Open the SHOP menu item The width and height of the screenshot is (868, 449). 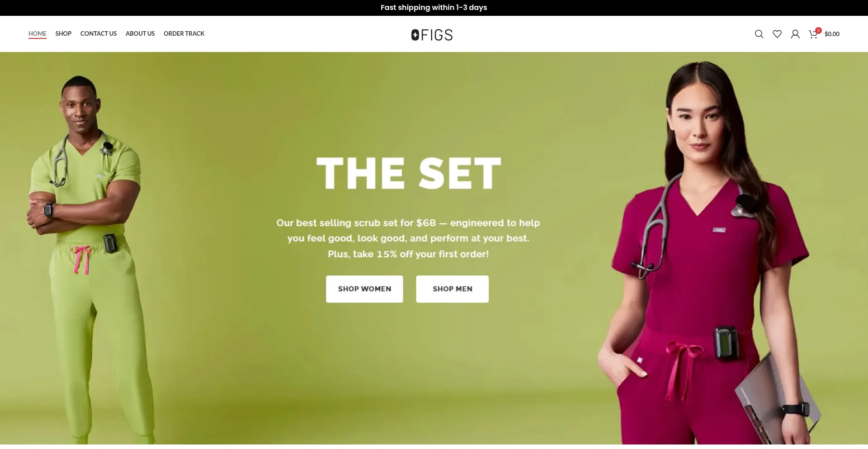(63, 33)
